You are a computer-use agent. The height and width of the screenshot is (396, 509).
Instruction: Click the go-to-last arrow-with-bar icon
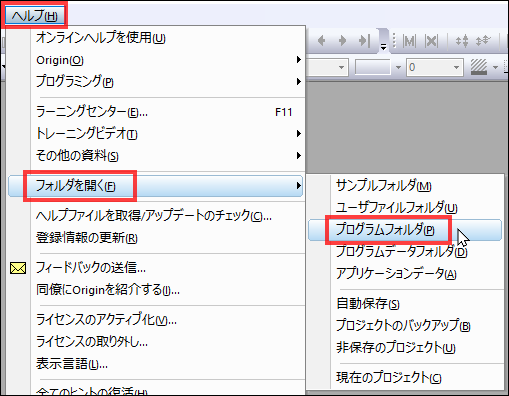[364, 41]
